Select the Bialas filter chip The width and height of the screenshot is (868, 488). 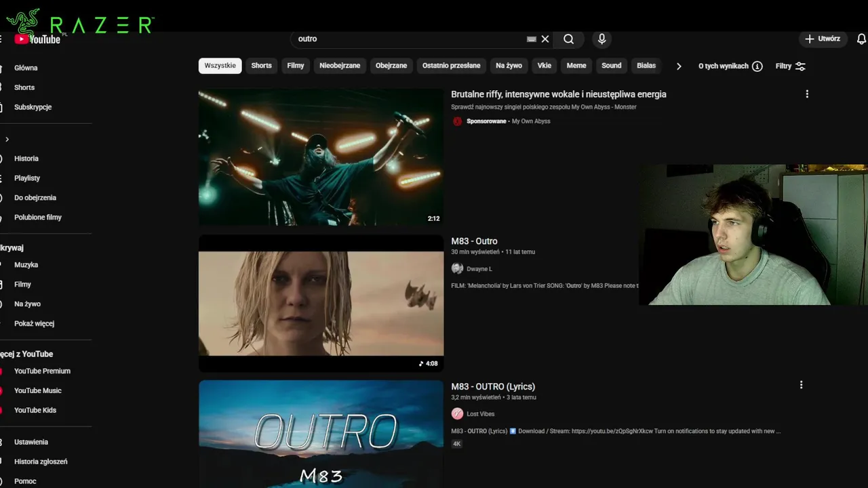(646, 66)
